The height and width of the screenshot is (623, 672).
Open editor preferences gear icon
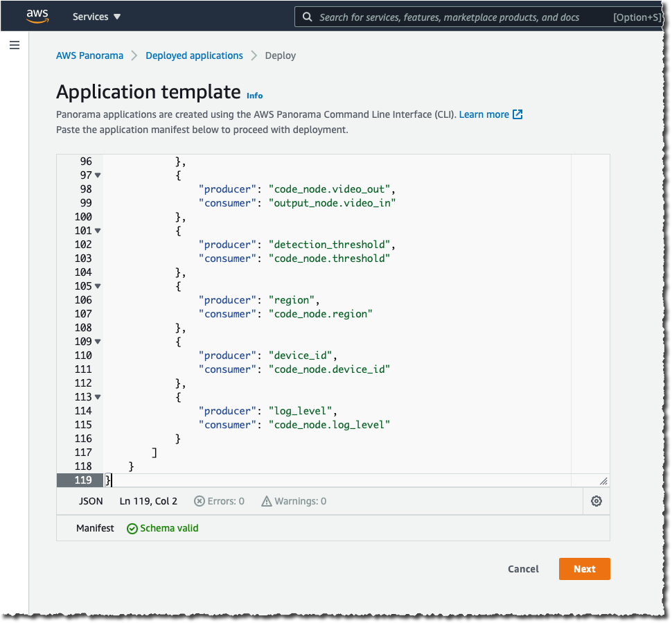(596, 501)
